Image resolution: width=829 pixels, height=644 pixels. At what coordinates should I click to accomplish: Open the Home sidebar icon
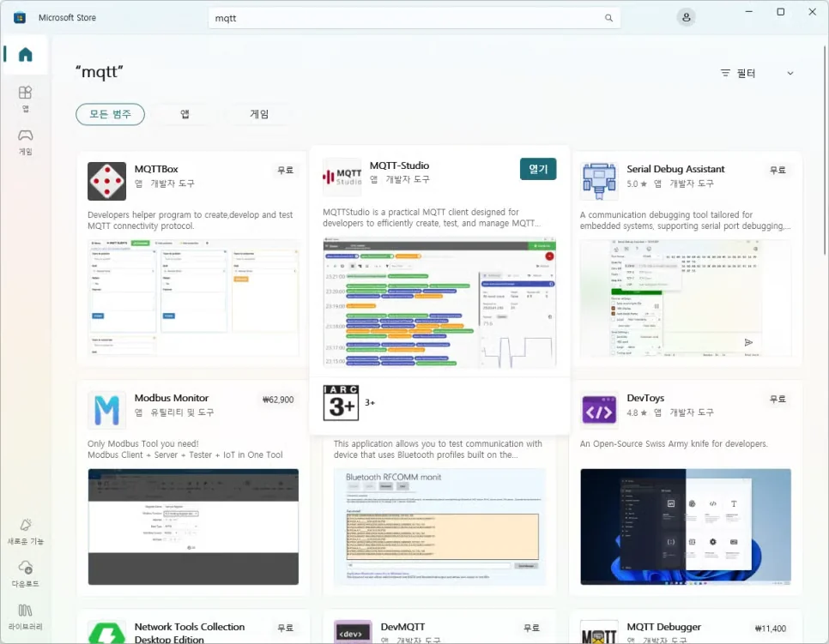(25, 54)
